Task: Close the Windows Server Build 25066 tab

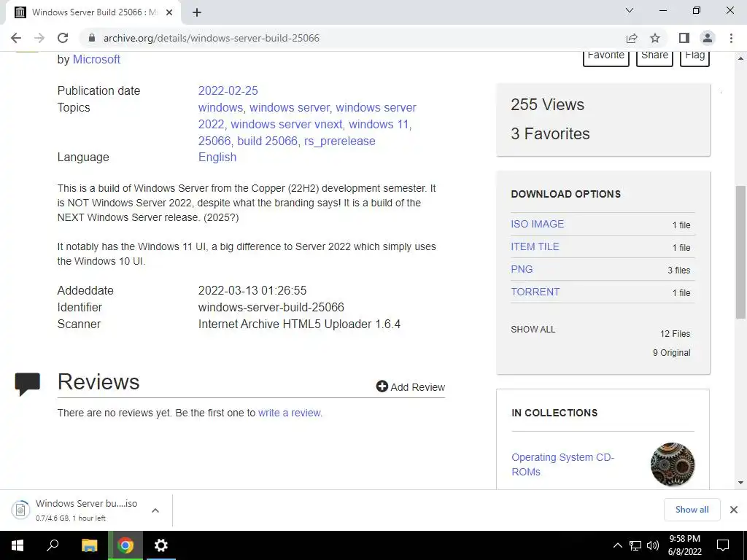Action: point(169,12)
